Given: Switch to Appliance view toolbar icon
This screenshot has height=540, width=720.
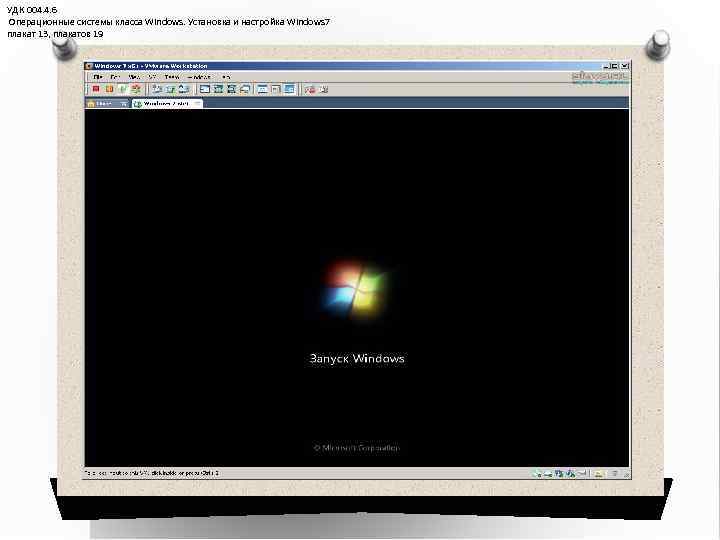Looking at the screenshot, I should point(276,89).
